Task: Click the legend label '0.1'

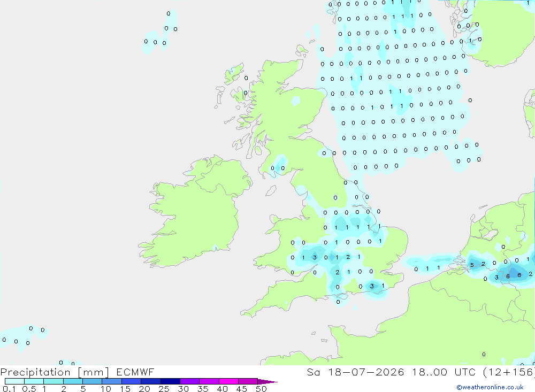Action: point(9,389)
